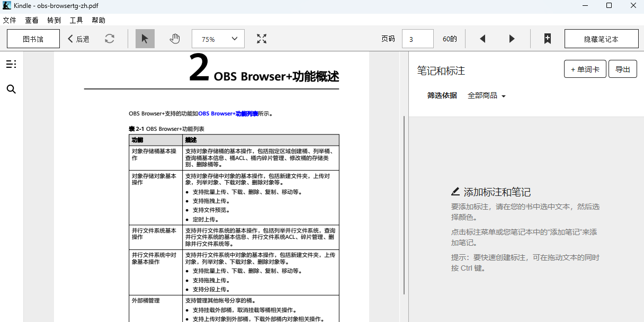Screen dimensions: 644x322
Task: Open the 全部商品 filter dropdown
Action: click(486, 95)
